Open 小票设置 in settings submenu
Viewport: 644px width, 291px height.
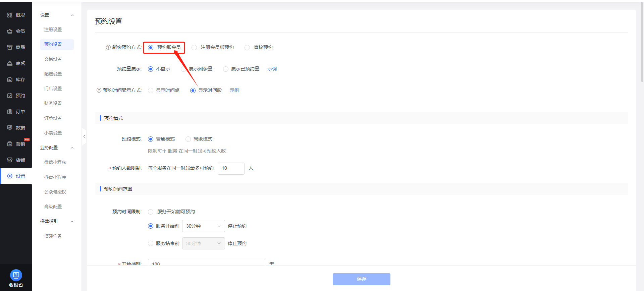tap(53, 133)
